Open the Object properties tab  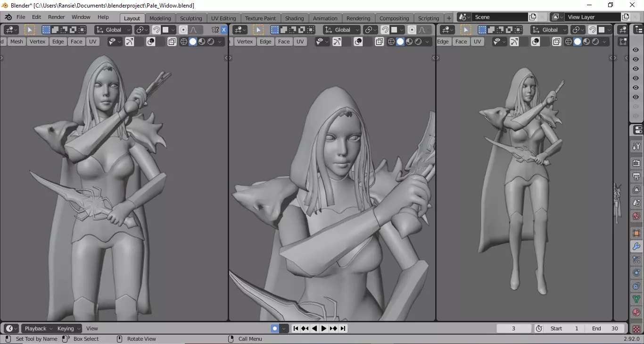point(636,233)
